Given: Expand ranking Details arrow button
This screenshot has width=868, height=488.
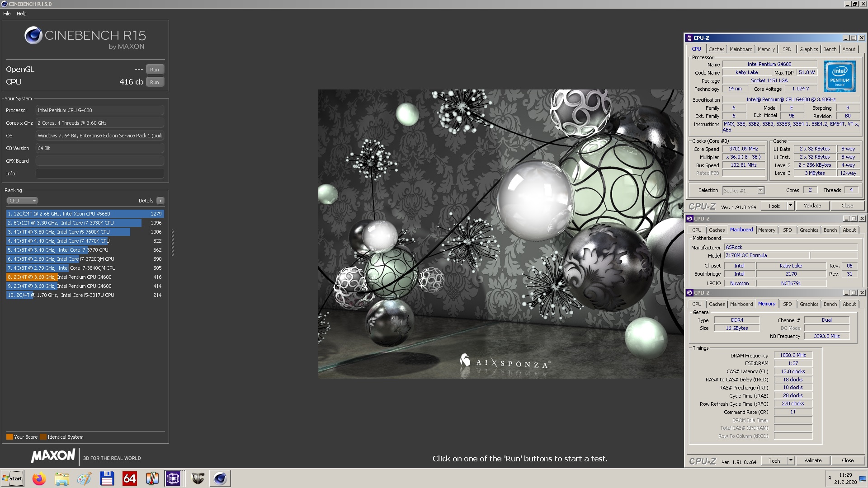Looking at the screenshot, I should (160, 201).
